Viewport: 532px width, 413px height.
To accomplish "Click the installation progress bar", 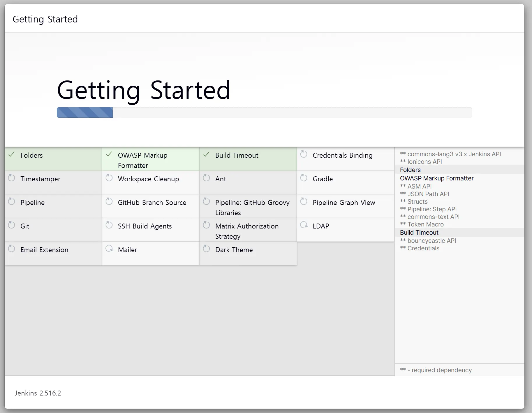I will pyautogui.click(x=264, y=113).
